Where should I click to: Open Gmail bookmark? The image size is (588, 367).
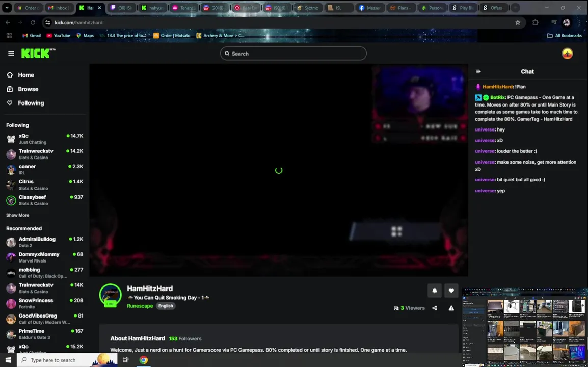point(32,35)
